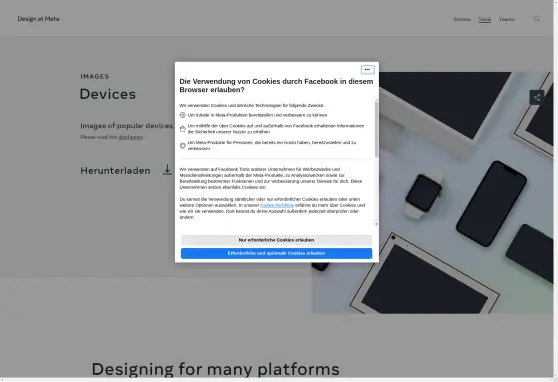Viewport: 558px width, 382px height.
Task: Open the Stories navigation item
Action: (462, 19)
